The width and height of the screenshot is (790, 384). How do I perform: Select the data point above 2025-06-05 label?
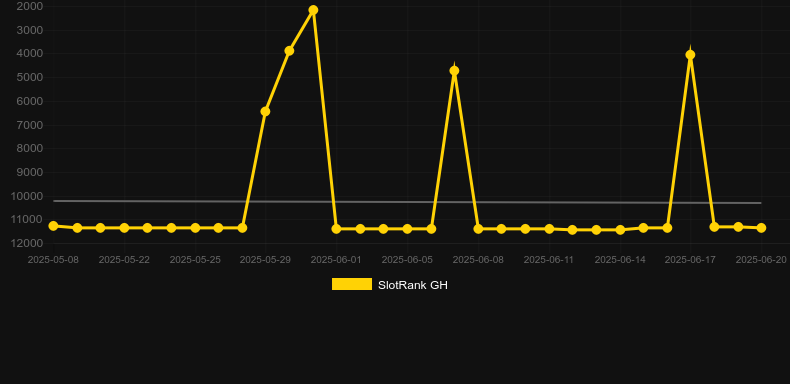pos(407,229)
